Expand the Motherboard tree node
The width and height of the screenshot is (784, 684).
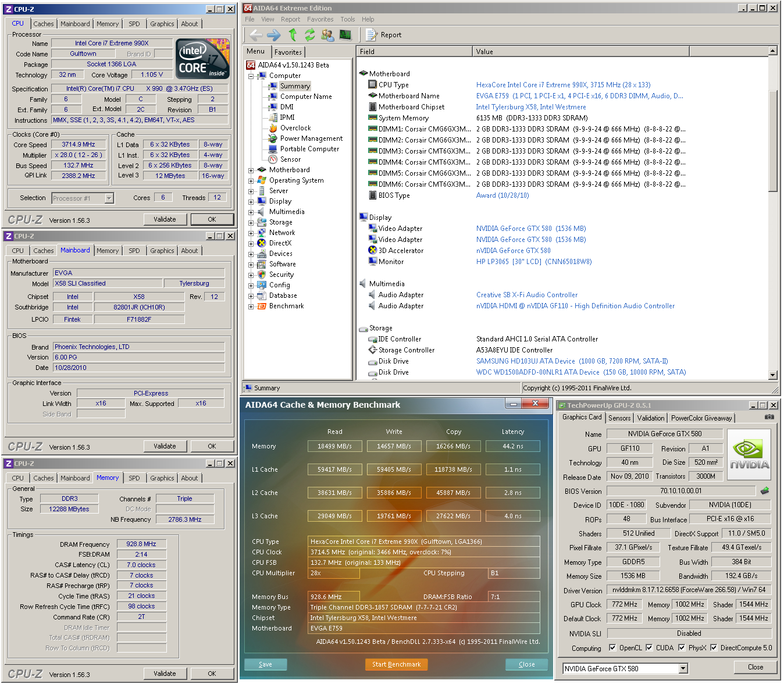[251, 170]
